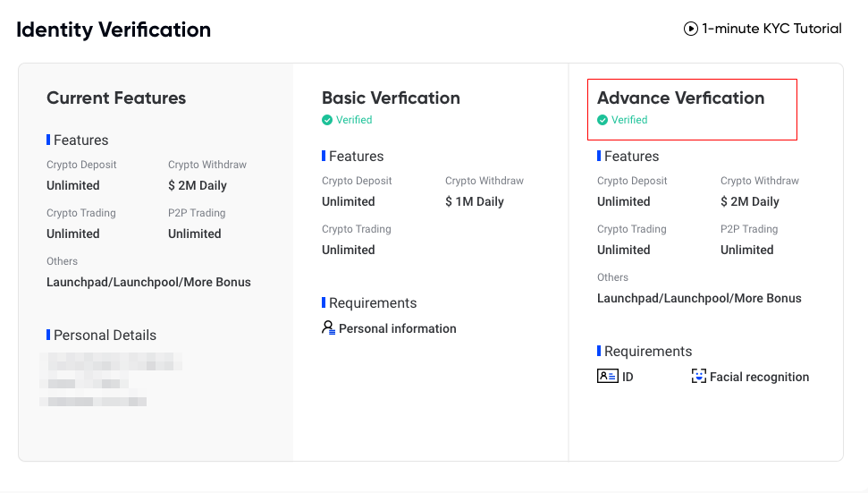Click the $ 1M Daily withdraw limit

474,201
